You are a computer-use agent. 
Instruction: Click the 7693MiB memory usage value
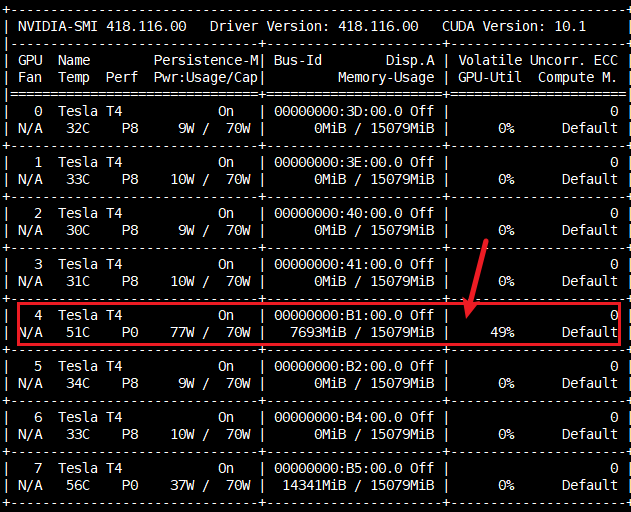point(318,332)
